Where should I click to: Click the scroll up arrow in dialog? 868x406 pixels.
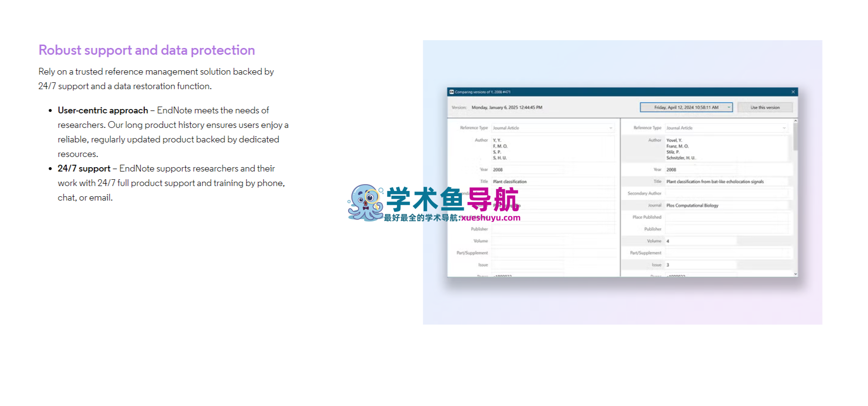pyautogui.click(x=795, y=121)
